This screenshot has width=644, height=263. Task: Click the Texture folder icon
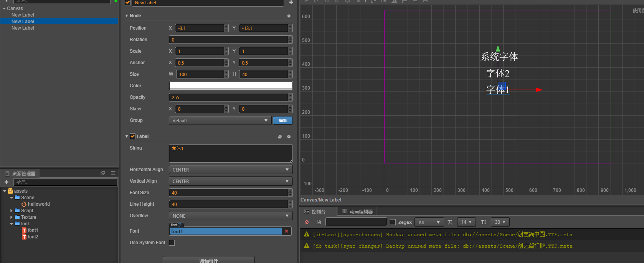pyautogui.click(x=17, y=217)
